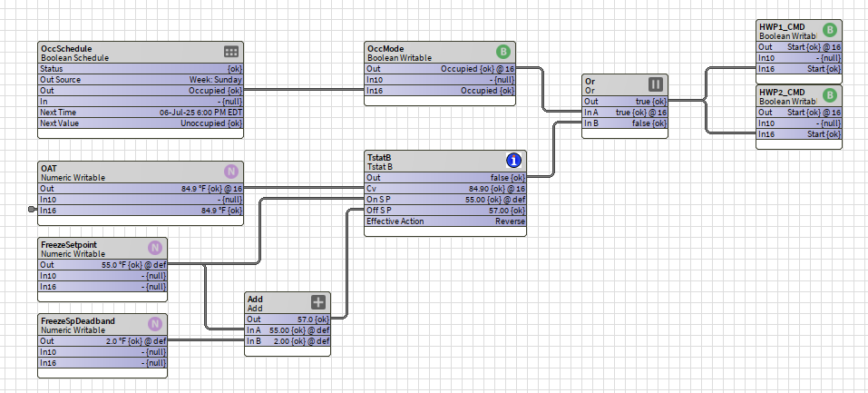Click the HWP2_CMD green boolean icon

(829, 96)
